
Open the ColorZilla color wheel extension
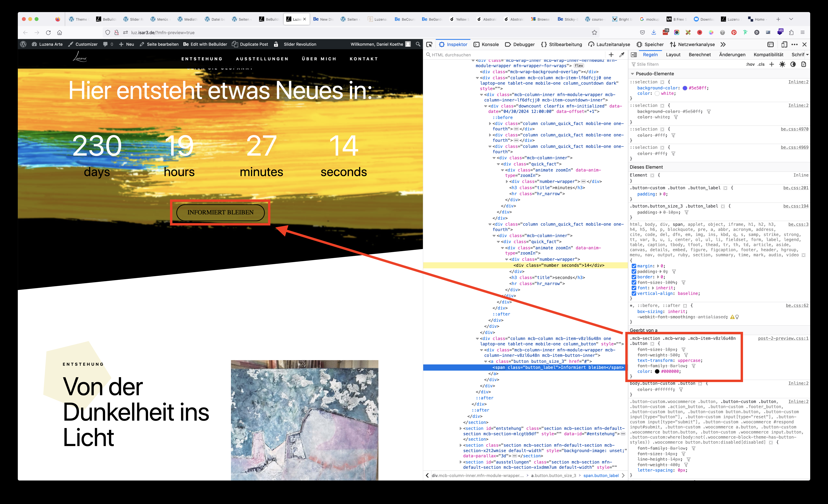tap(711, 33)
